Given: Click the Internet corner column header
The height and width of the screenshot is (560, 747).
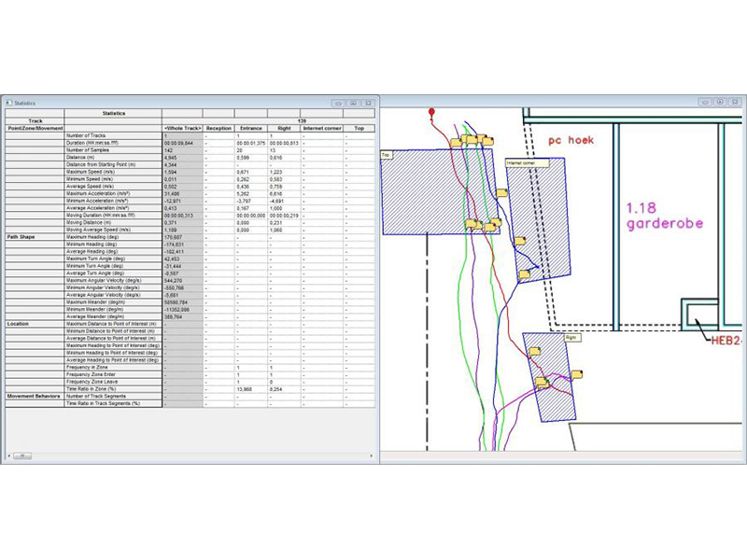Looking at the screenshot, I should point(322,127).
